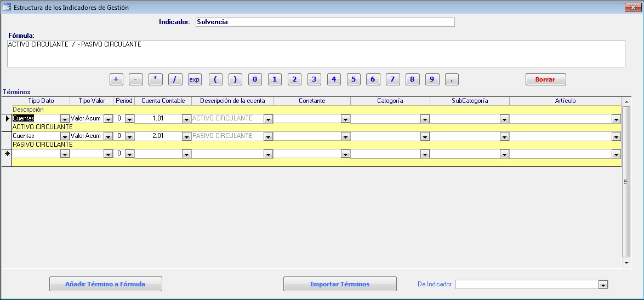This screenshot has height=300, width=644.
Task: Insert a decimal point
Action: point(452,79)
